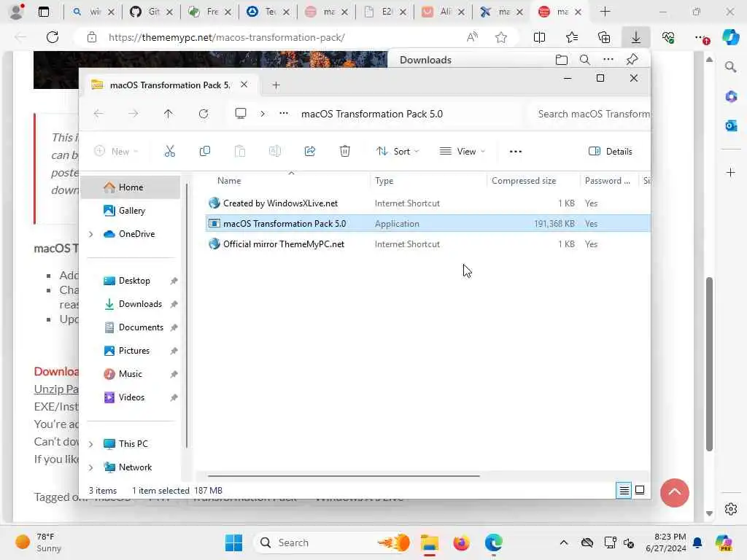This screenshot has width=747, height=560.
Task: Open Documents in the navigation pane
Action: pyautogui.click(x=131, y=327)
